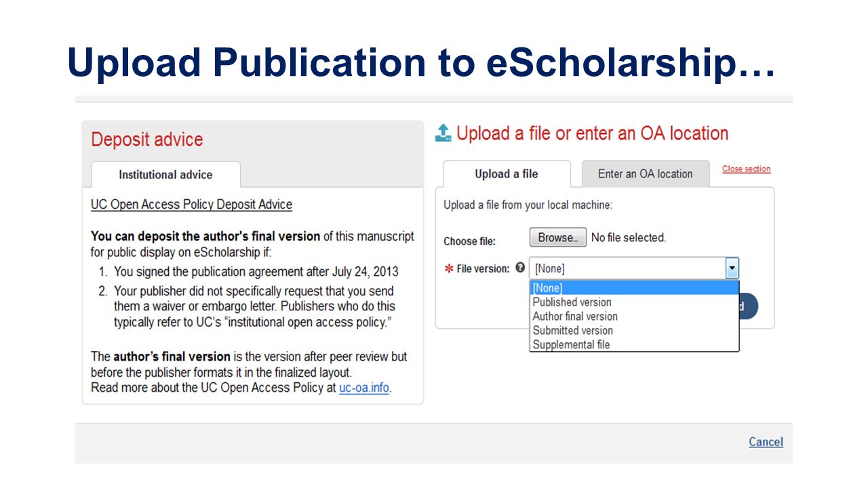
Task: Open the File version help question-mark icon
Action: click(520, 268)
